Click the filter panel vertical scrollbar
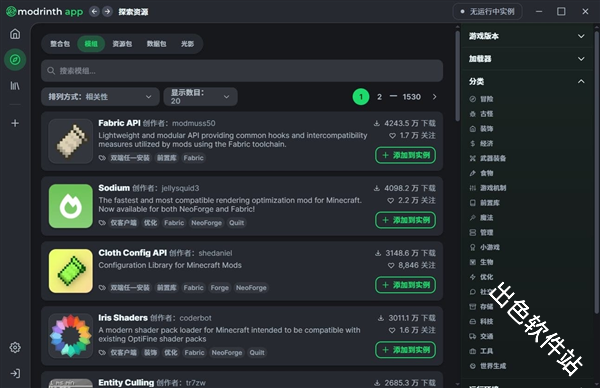This screenshot has height=388, width=600. click(597, 172)
